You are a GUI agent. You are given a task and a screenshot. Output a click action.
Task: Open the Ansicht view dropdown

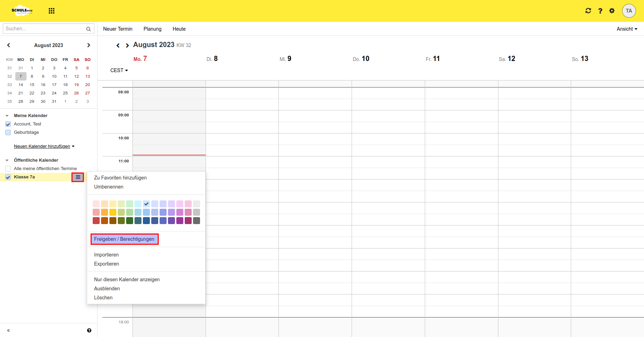click(x=627, y=29)
